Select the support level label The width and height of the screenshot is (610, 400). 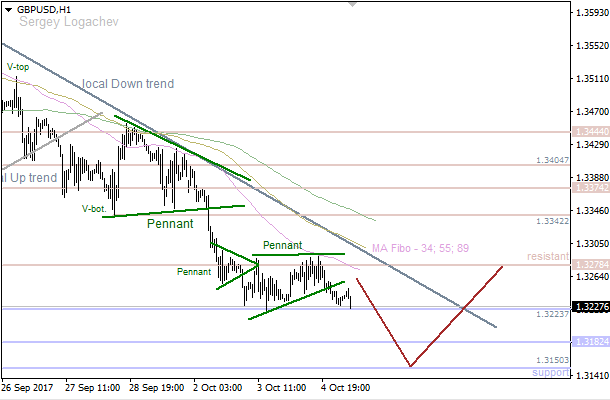(x=550, y=371)
